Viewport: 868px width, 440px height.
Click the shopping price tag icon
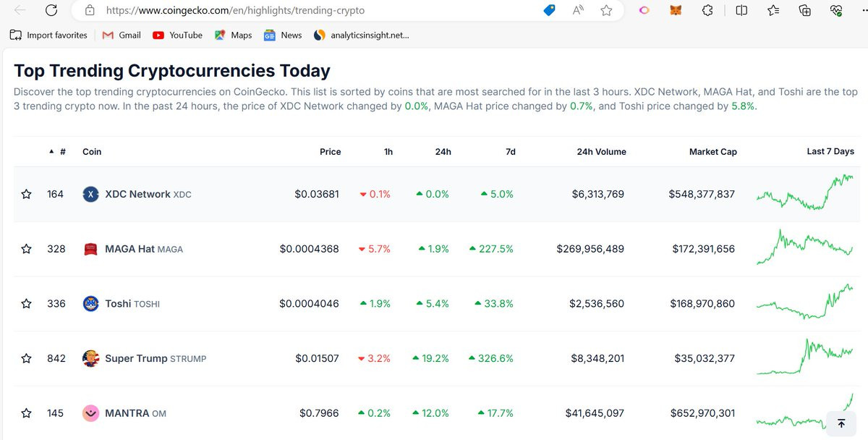(x=550, y=10)
